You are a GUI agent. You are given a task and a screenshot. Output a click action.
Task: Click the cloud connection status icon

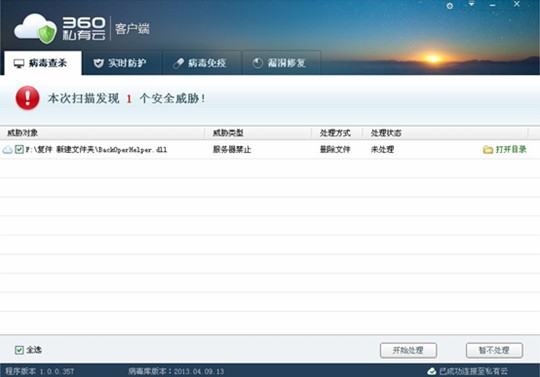click(432, 371)
